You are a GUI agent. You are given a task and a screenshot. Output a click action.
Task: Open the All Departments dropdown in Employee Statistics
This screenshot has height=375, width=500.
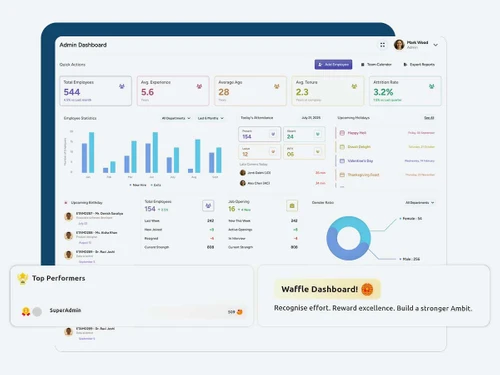pos(176,118)
